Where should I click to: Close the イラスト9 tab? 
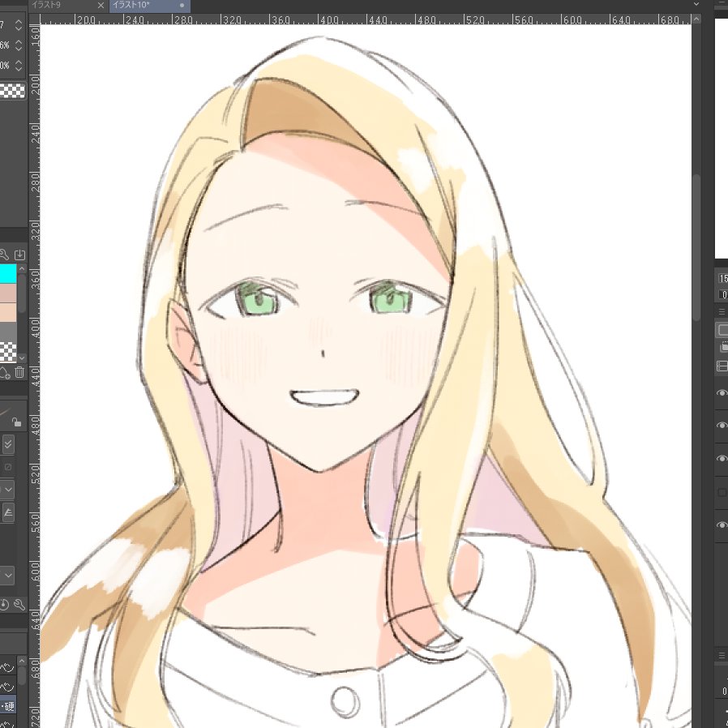point(101,6)
